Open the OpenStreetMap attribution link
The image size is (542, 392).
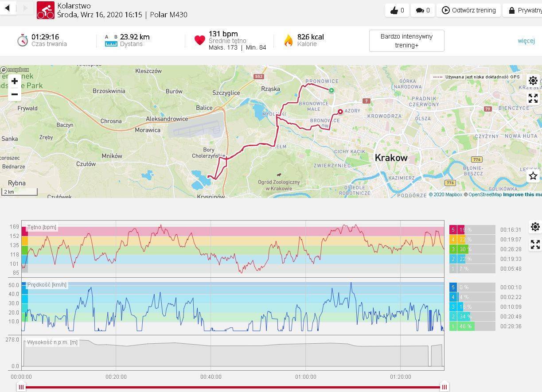point(485,194)
